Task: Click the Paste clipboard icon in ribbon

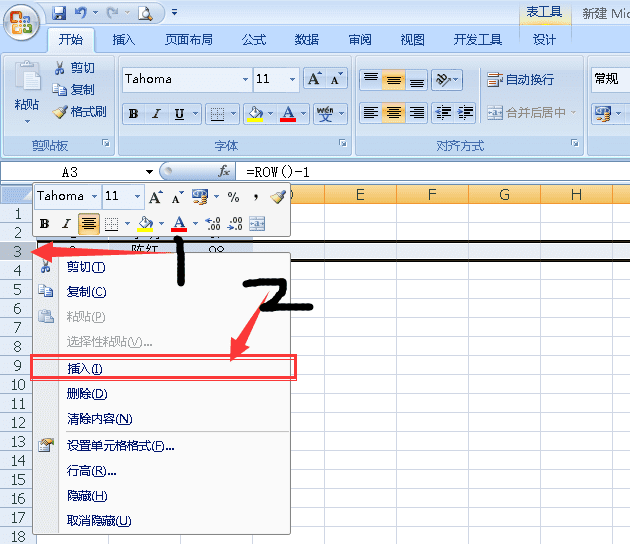Action: tap(27, 76)
